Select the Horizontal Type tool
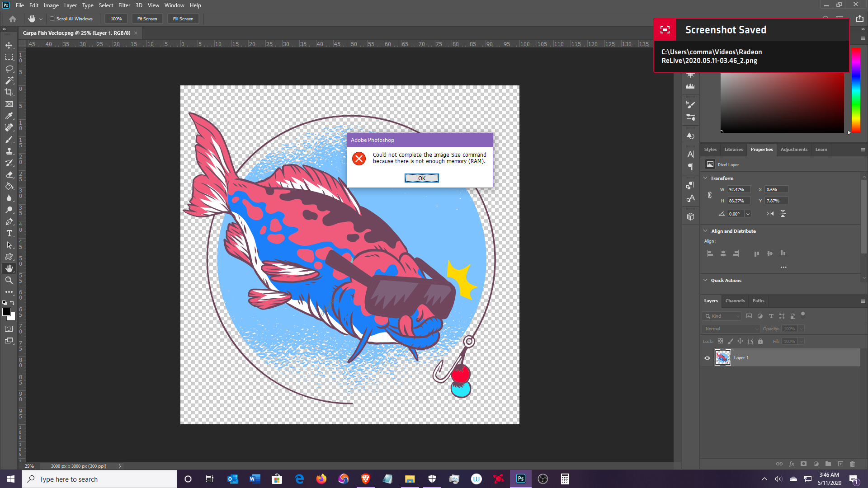Screen dimensions: 868x488 [x=9, y=233]
